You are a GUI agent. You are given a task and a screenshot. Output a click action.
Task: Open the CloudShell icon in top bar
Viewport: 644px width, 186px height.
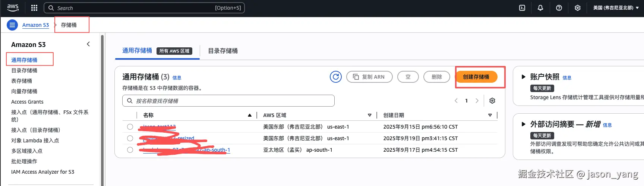[x=522, y=8]
